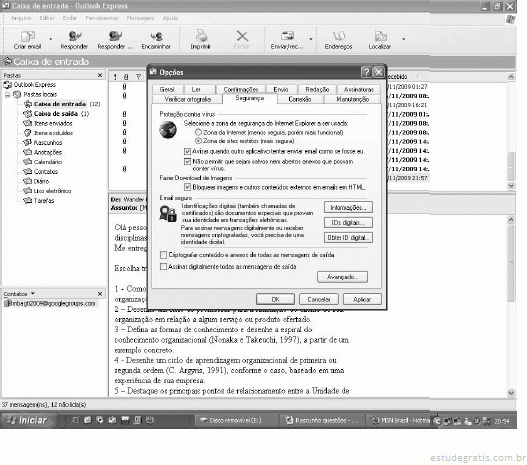
Task: Open the Arquivo menu
Action: 21,18
